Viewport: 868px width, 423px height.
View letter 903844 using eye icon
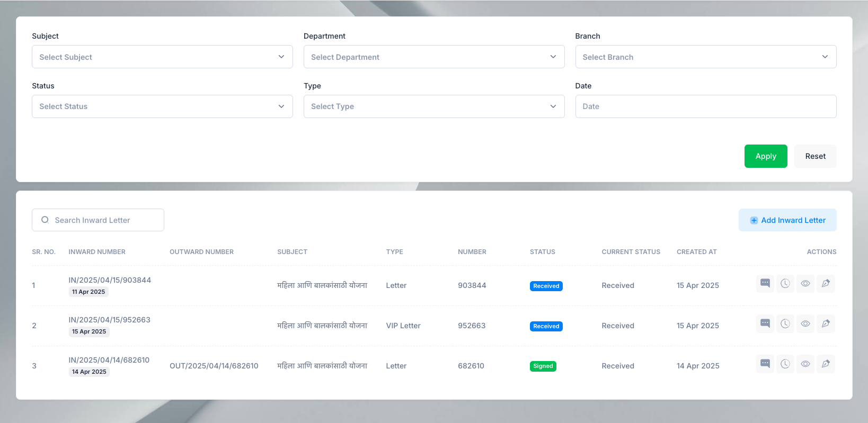tap(805, 283)
